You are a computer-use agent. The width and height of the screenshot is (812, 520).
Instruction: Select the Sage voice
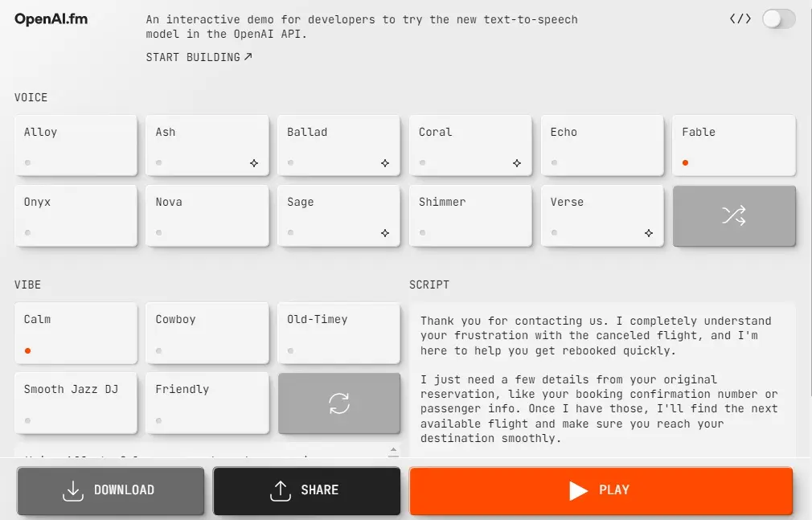pyautogui.click(x=338, y=215)
